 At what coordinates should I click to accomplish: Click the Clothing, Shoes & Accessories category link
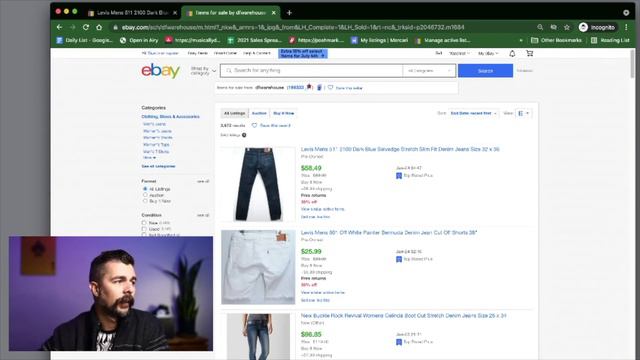pos(171,117)
